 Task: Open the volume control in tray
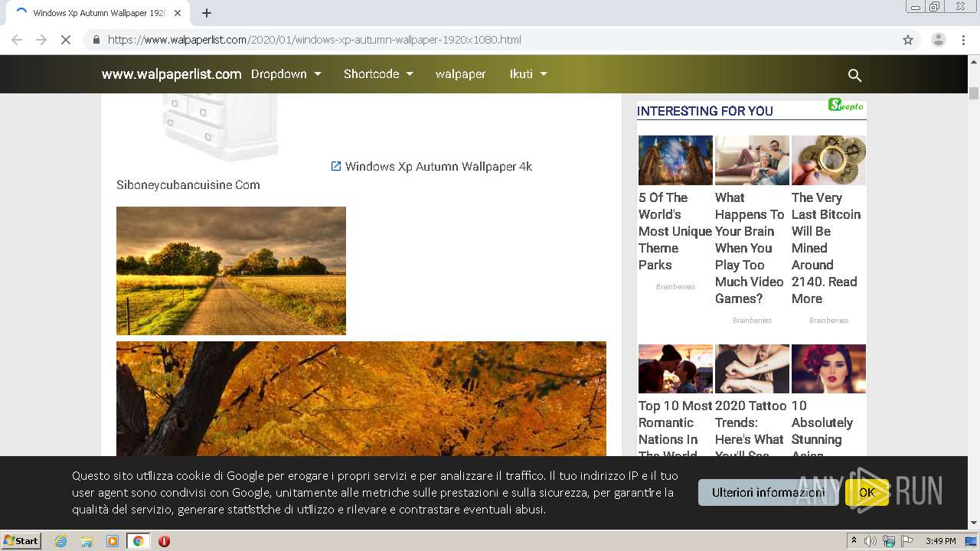tap(871, 541)
